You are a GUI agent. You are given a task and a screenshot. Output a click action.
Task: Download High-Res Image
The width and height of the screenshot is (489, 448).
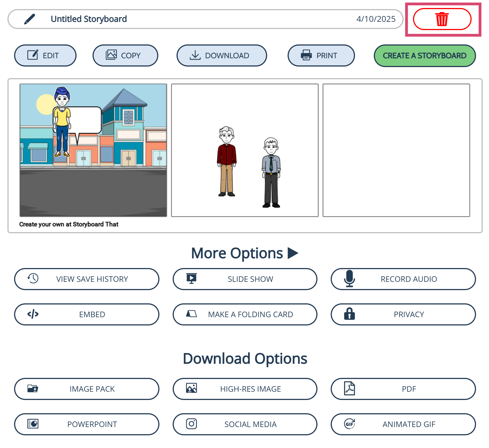tap(245, 389)
